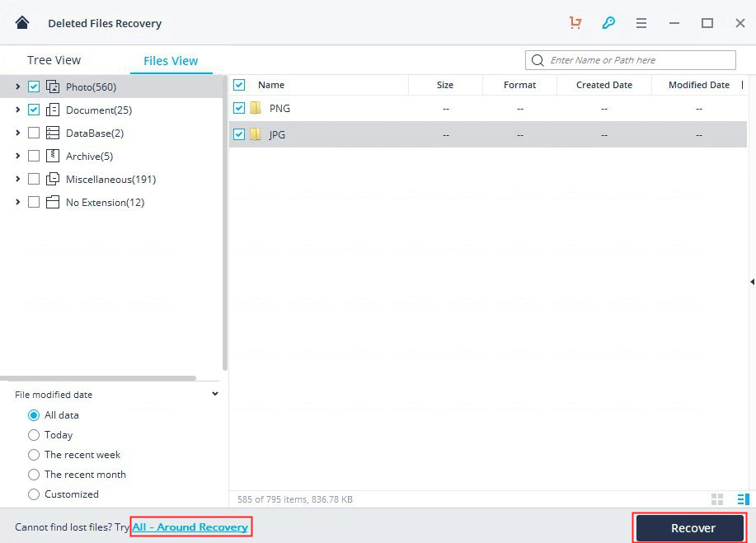
Task: Switch to the Tree View tab
Action: [54, 59]
